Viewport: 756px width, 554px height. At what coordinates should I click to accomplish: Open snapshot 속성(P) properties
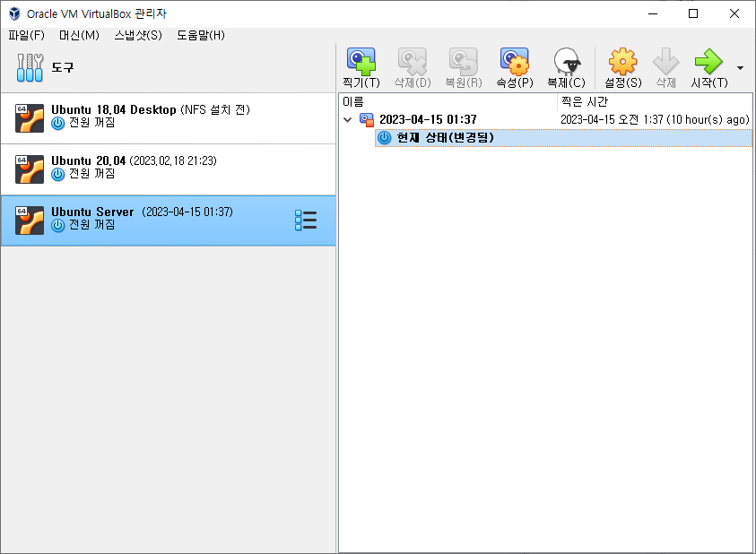pyautogui.click(x=515, y=68)
